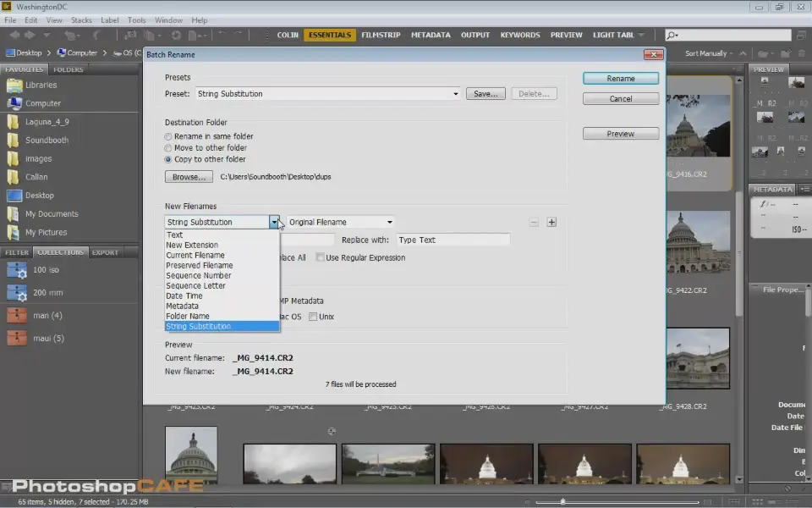The image size is (812, 508).
Task: Click the content panel scroll down arrow
Action: [x=739, y=479]
